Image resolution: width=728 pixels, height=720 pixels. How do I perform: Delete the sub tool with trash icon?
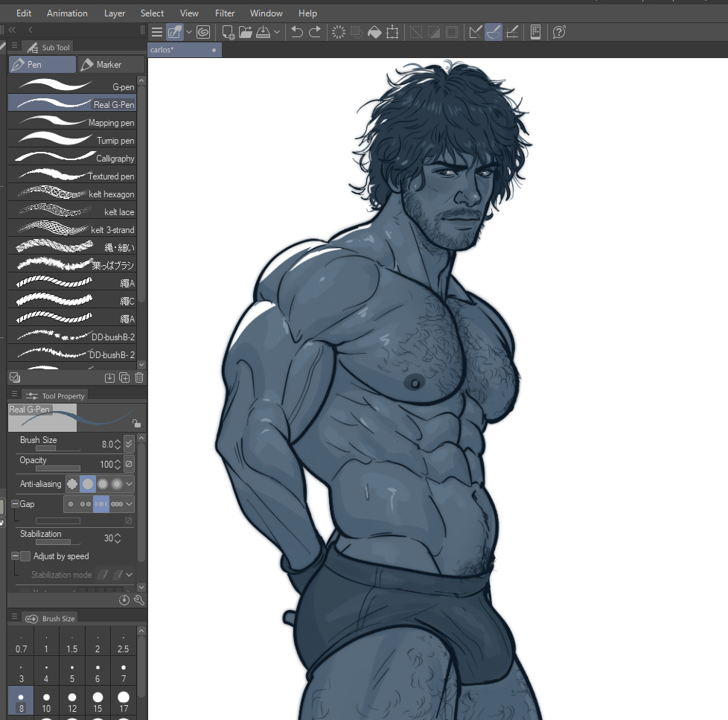coord(139,377)
